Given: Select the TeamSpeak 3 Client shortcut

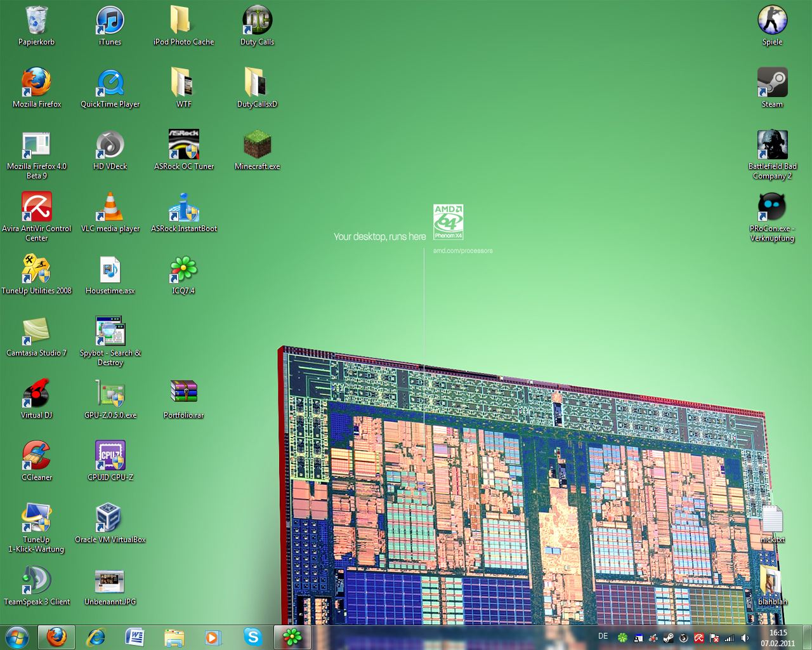Looking at the screenshot, I should (x=37, y=587).
